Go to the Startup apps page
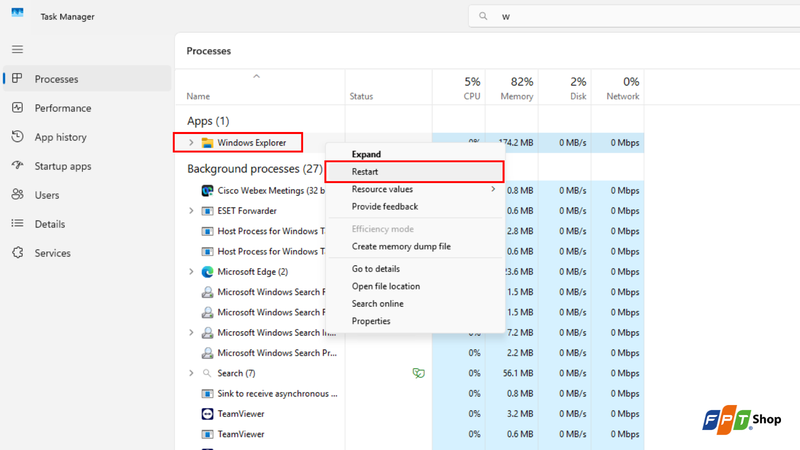This screenshot has width=800, height=450. click(87, 166)
